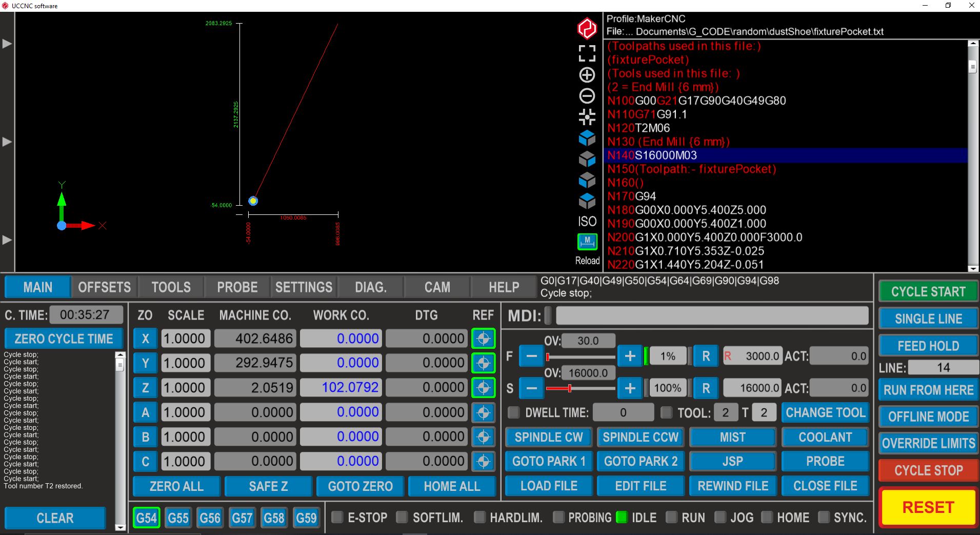This screenshot has height=535, width=980.
Task: Click the Y axis reference home icon
Action: pos(483,363)
